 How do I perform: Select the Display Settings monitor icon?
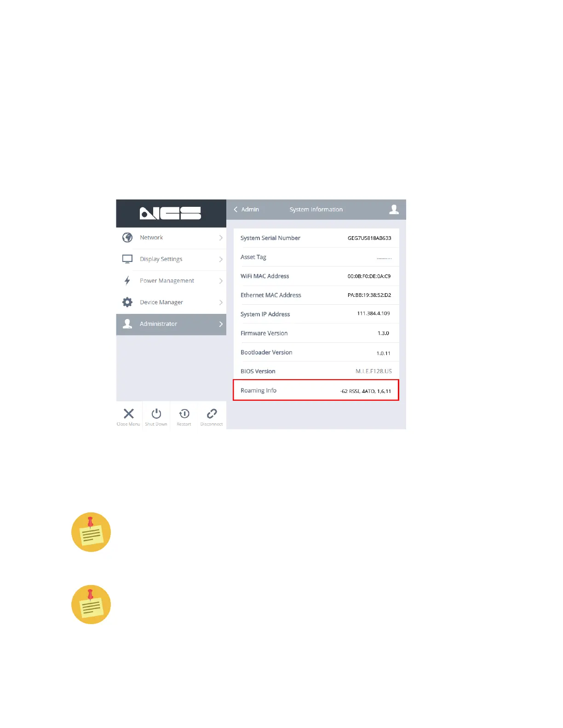127,259
